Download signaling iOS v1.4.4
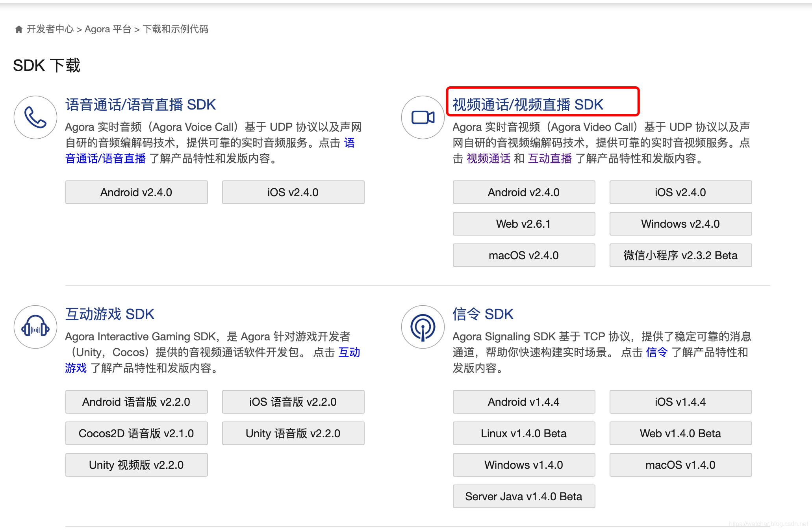The width and height of the screenshot is (812, 531). pos(680,402)
